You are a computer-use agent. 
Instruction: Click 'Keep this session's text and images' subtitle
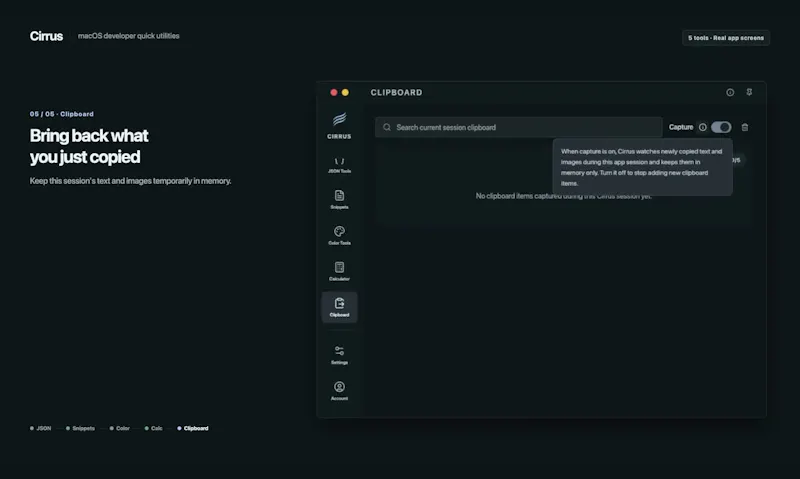(x=131, y=181)
